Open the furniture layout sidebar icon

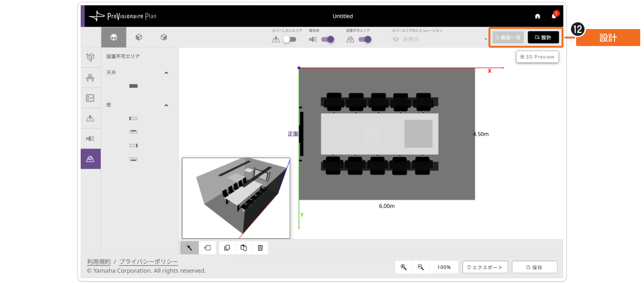pyautogui.click(x=90, y=78)
